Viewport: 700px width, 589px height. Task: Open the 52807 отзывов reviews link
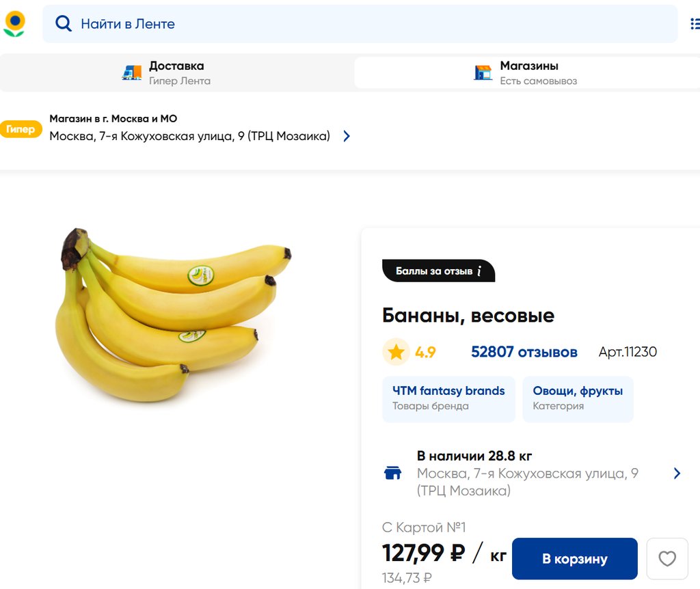click(x=524, y=353)
